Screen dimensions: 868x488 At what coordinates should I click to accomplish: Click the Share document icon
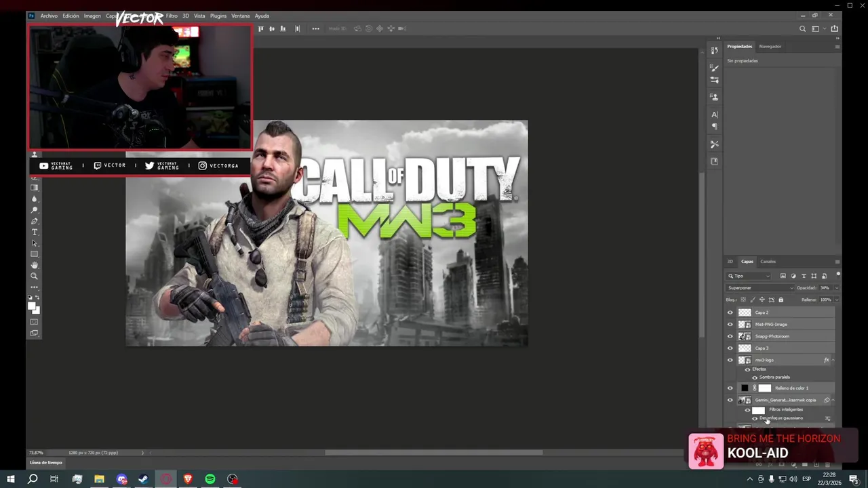click(834, 28)
